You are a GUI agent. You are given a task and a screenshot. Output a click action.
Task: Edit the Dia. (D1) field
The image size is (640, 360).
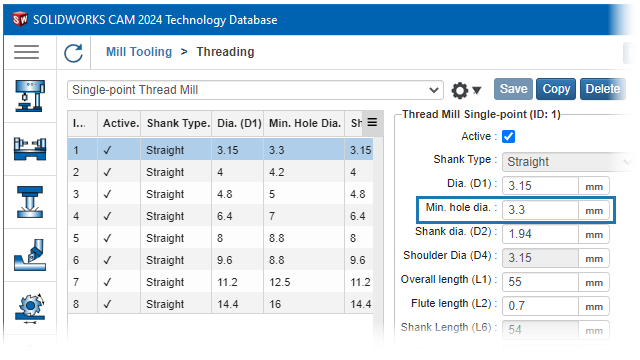coord(540,186)
